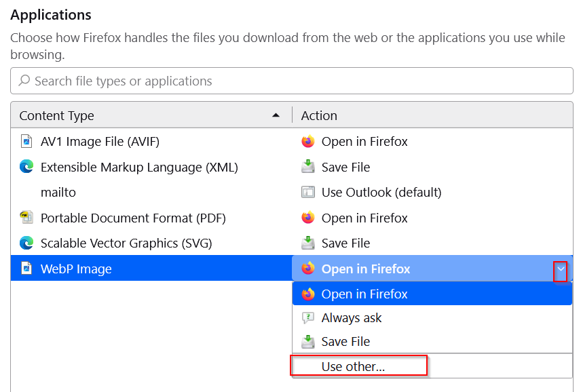
Task: Click the Content Type sort arrow
Action: point(276,115)
